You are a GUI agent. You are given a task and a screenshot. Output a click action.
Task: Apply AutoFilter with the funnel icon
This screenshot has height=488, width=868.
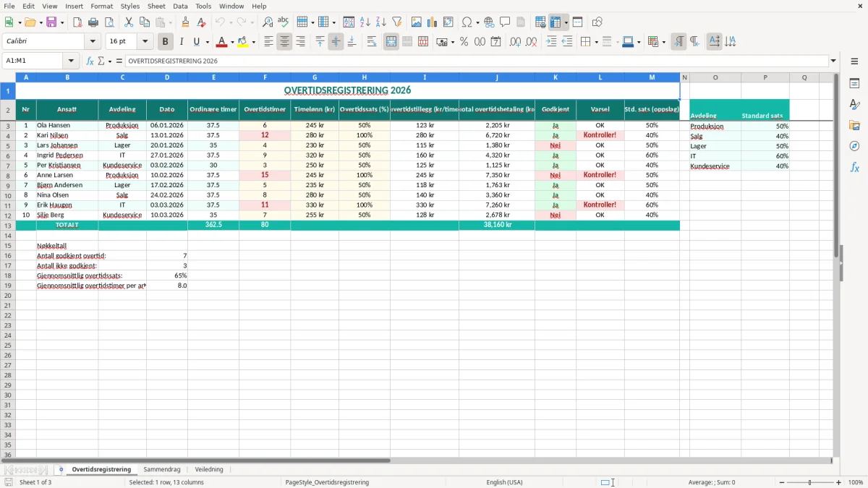click(x=397, y=22)
